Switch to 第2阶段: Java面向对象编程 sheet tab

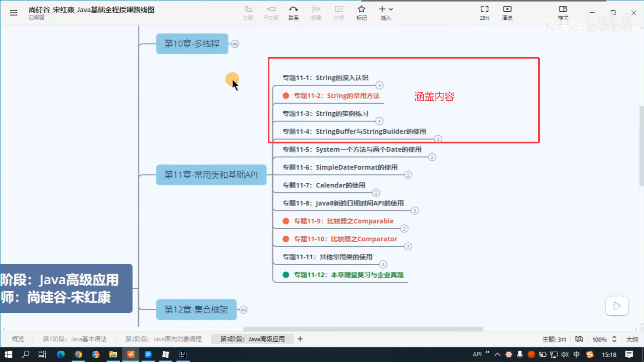click(163, 339)
